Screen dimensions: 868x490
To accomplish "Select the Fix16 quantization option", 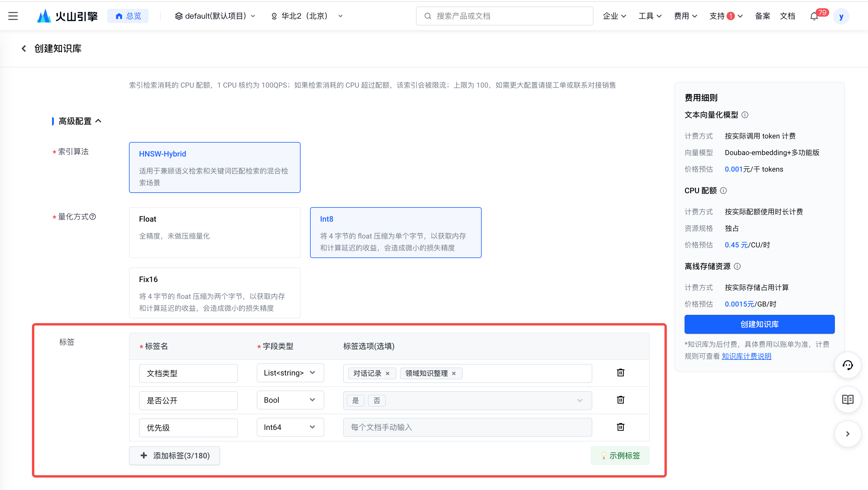I will [x=215, y=293].
